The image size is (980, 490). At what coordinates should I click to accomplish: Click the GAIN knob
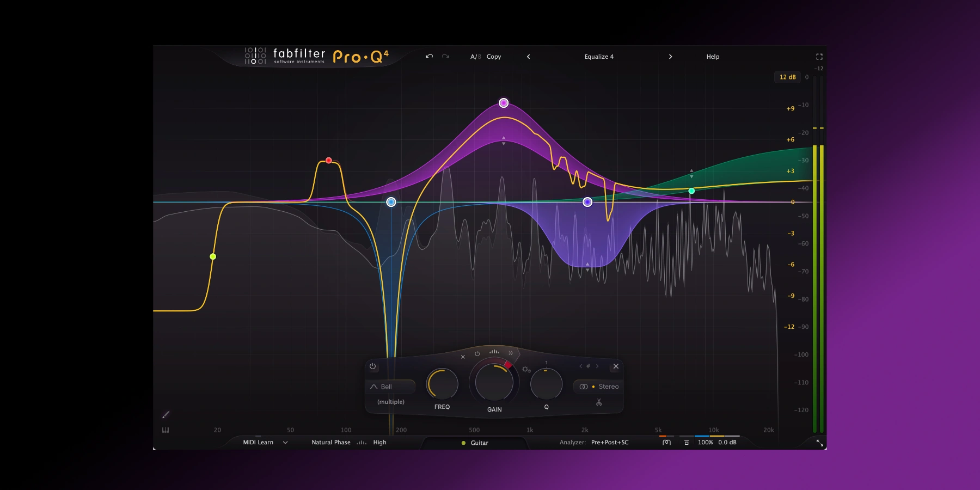click(494, 383)
